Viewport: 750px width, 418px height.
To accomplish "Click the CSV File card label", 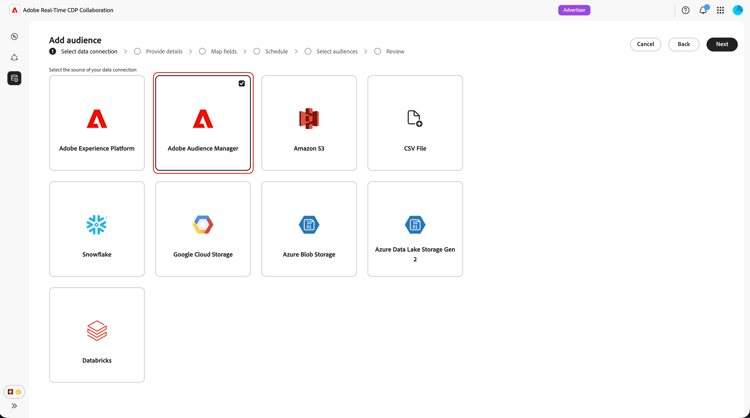I will [415, 148].
